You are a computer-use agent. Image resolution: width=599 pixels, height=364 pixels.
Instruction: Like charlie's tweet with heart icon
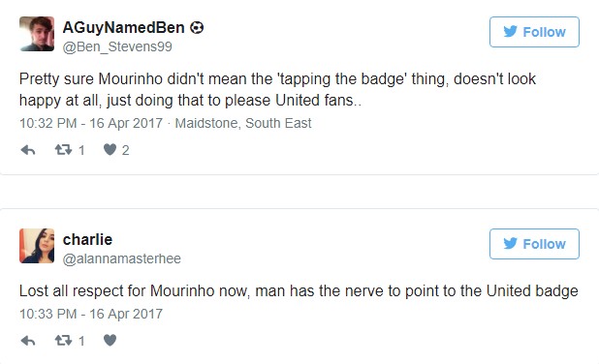pyautogui.click(x=110, y=340)
